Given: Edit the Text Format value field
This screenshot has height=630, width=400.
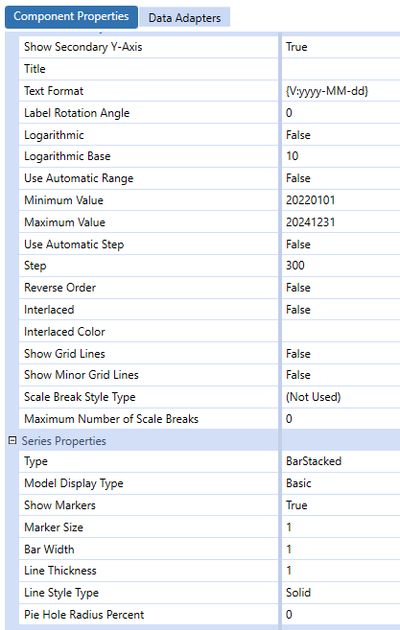Looking at the screenshot, I should pos(341,91).
